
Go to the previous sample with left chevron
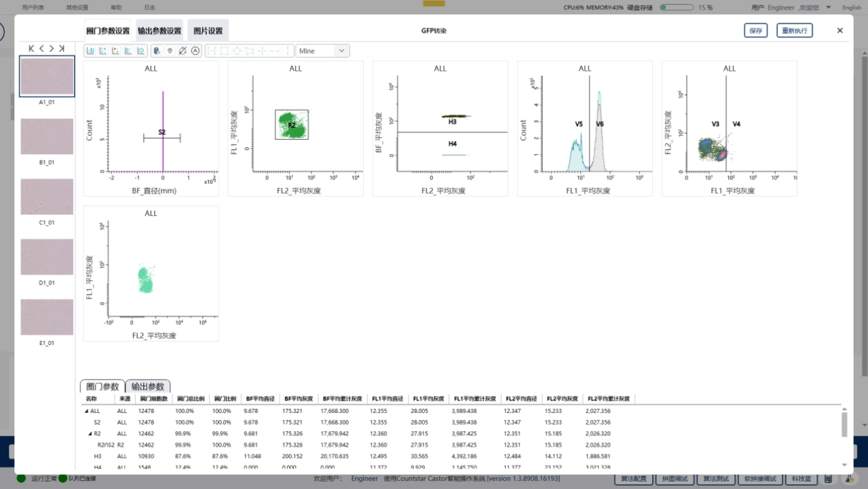point(41,48)
